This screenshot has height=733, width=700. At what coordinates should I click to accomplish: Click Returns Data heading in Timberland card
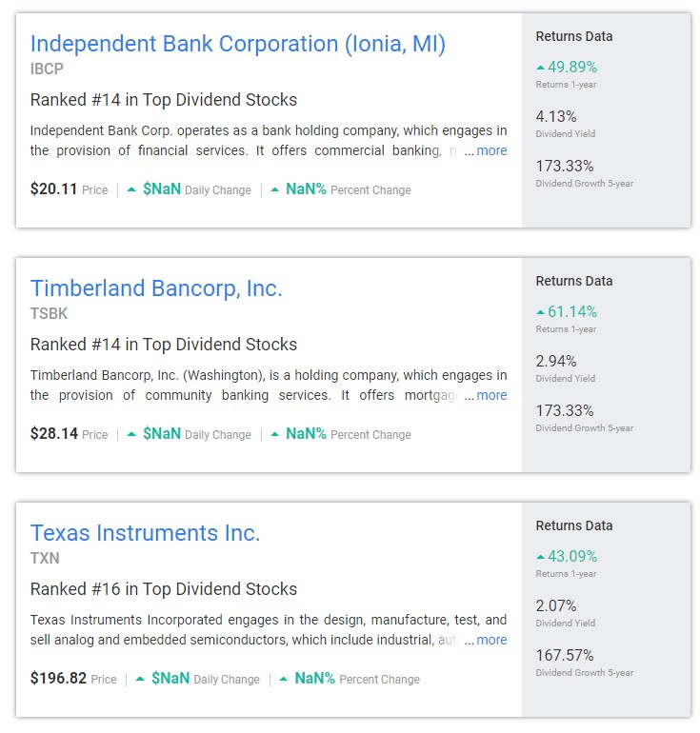point(574,281)
